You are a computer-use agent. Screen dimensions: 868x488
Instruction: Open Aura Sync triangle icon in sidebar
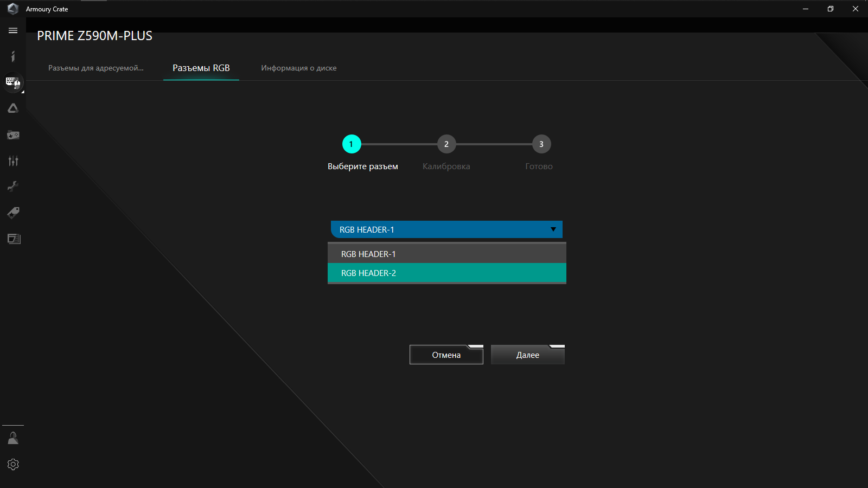click(x=13, y=108)
